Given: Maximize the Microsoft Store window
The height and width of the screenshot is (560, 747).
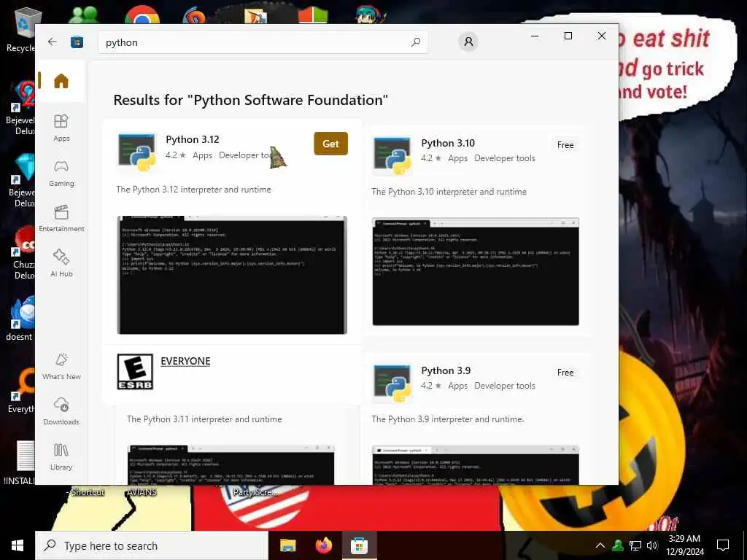Looking at the screenshot, I should click(568, 36).
